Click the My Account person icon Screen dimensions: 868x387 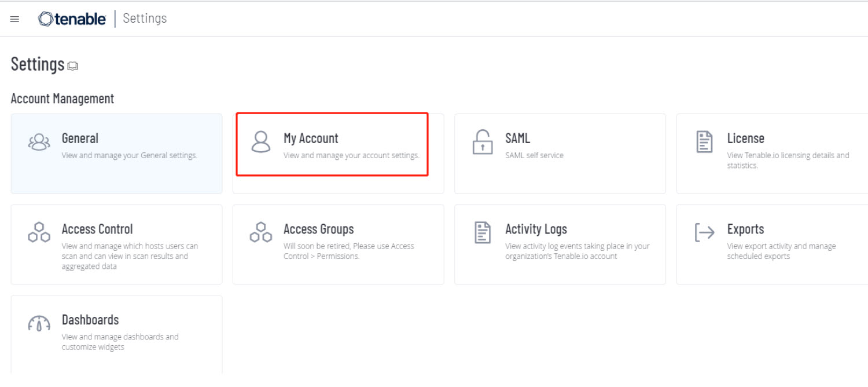click(261, 142)
